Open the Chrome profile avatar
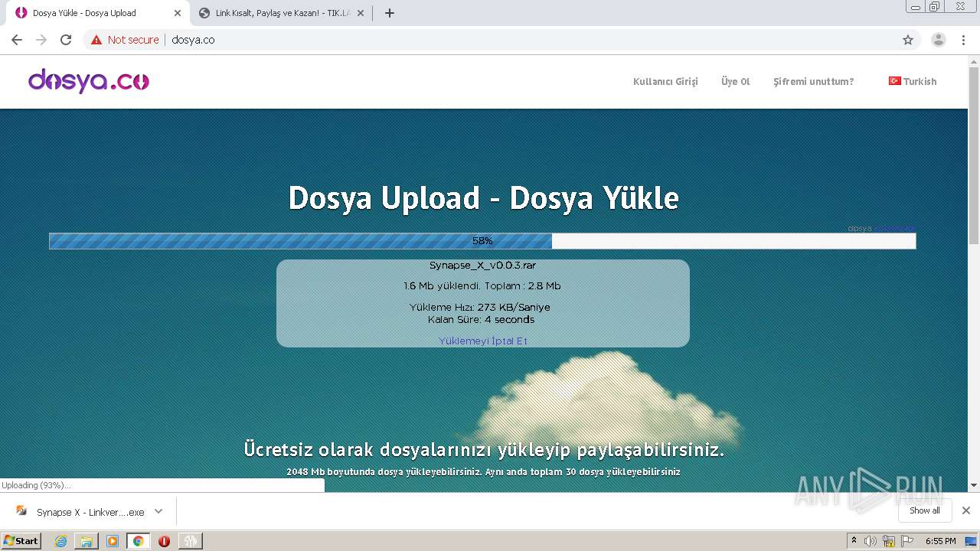The width and height of the screenshot is (980, 551). coord(939,40)
